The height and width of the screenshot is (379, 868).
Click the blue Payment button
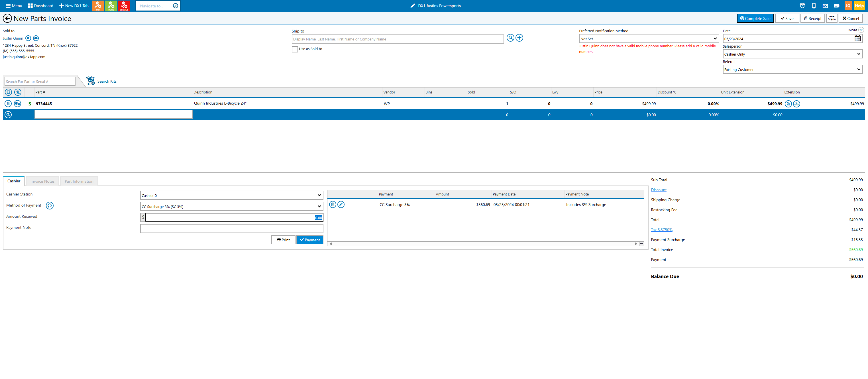(310, 240)
